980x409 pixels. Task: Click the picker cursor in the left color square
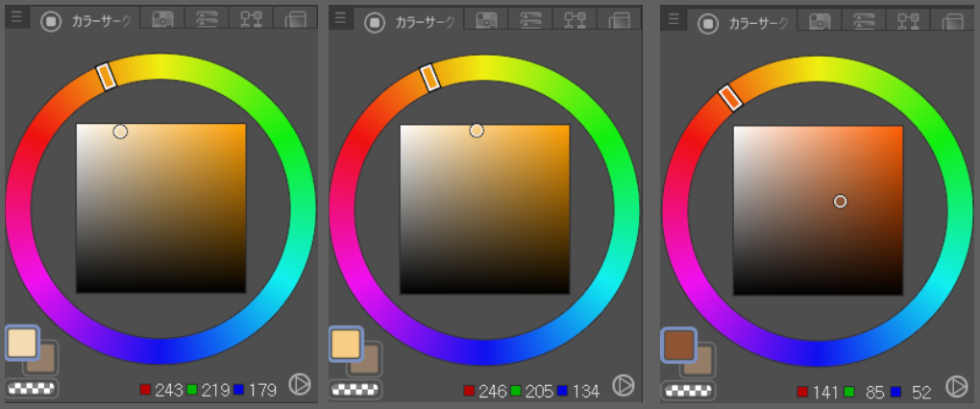click(x=120, y=132)
